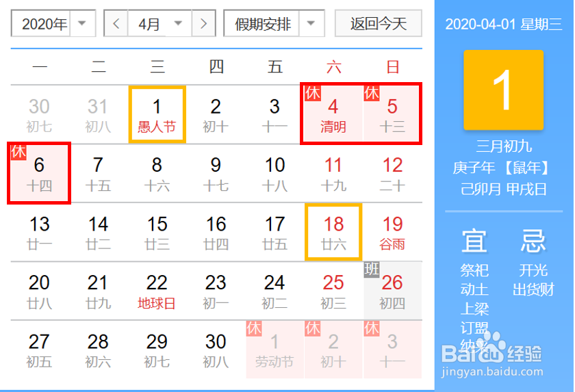Select April 15 廿三 cell

click(x=157, y=233)
